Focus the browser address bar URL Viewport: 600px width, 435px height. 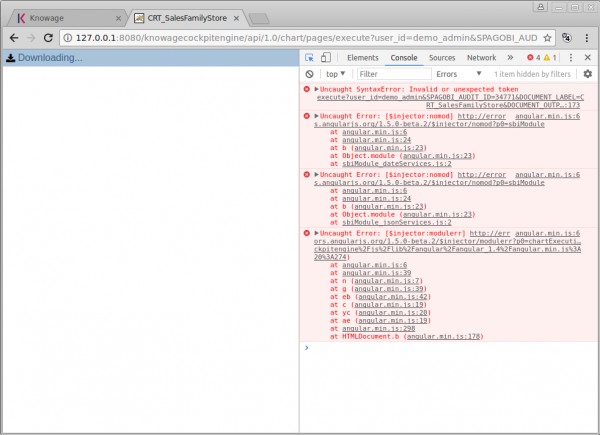(306, 38)
